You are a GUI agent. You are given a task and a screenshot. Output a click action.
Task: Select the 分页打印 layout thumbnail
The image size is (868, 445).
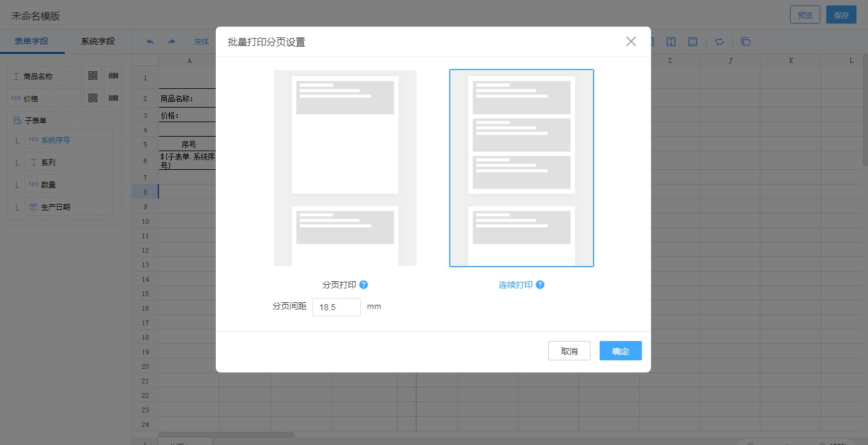click(x=345, y=168)
